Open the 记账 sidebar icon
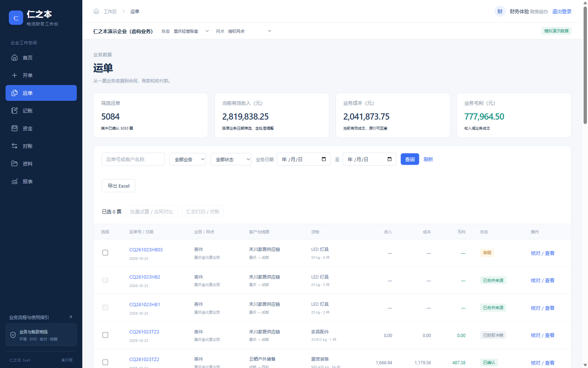The image size is (588, 368). tap(14, 111)
